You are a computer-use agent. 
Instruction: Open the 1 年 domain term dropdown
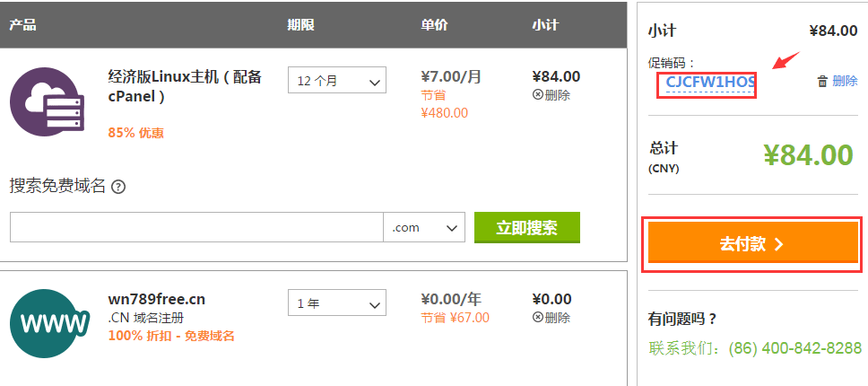[x=336, y=303]
